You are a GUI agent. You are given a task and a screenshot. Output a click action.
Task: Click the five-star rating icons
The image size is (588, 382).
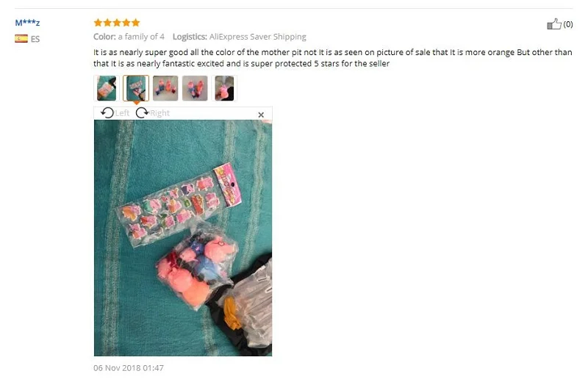(x=117, y=23)
